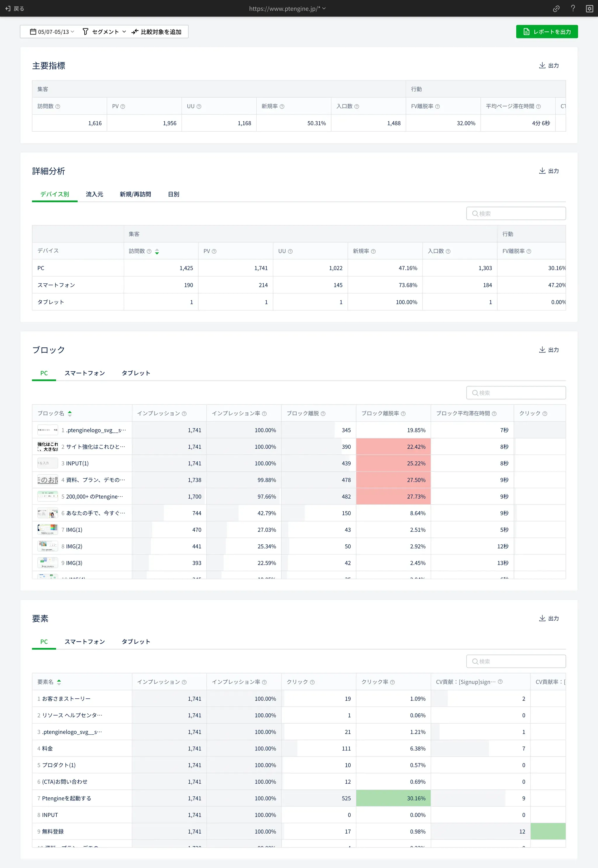This screenshot has width=598, height=868.
Task: Open the help question mark icon
Action: tap(573, 9)
